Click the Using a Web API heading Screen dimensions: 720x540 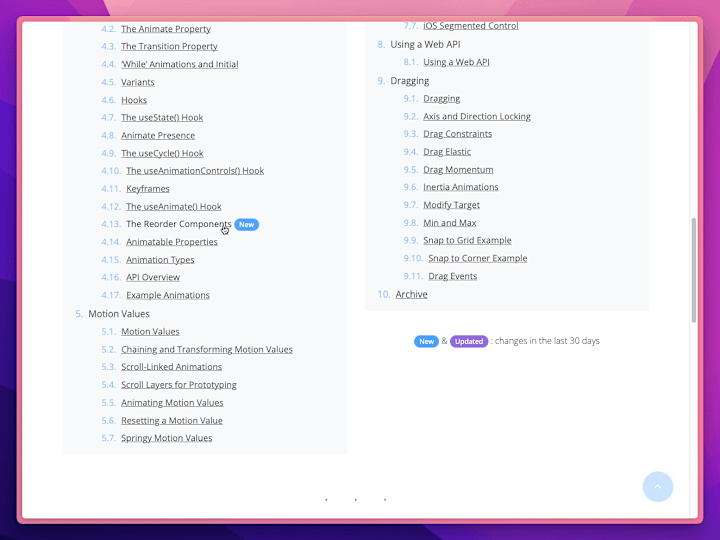(425, 45)
